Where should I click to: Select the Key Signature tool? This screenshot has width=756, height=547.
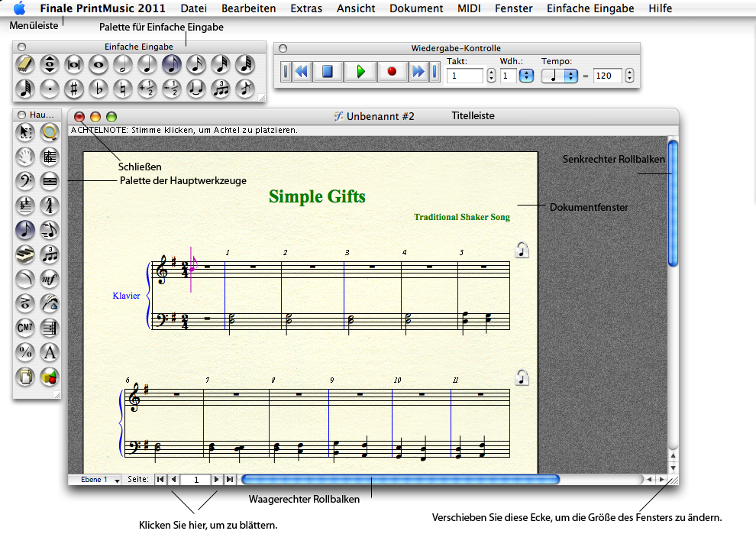[x=25, y=206]
